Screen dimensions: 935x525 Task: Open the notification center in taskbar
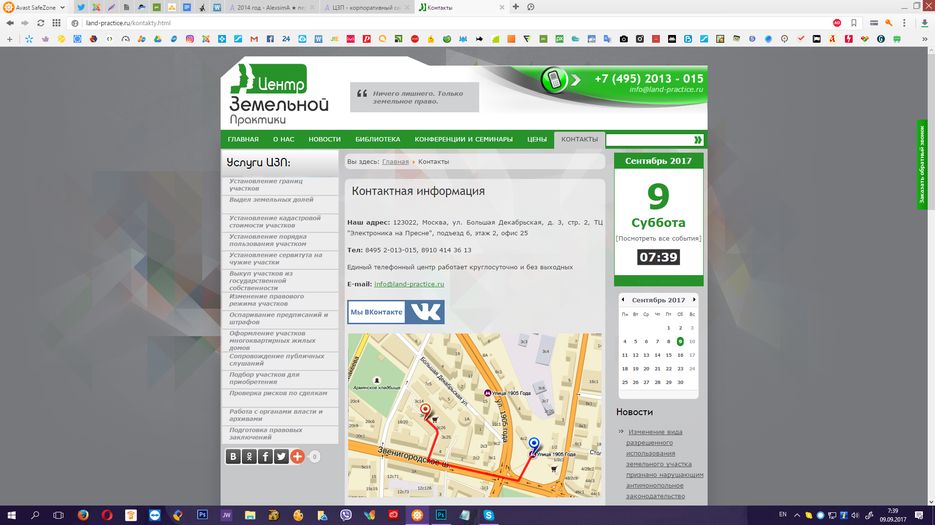[919, 515]
